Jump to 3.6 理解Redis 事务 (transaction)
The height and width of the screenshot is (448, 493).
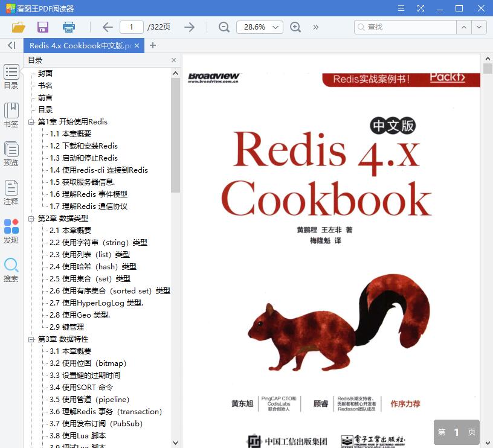(106, 412)
